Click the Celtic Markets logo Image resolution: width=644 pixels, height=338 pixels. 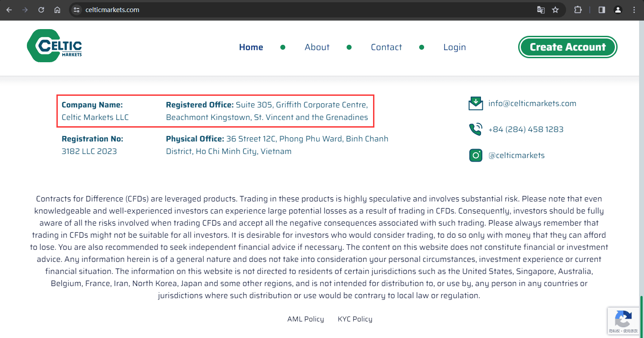click(54, 46)
